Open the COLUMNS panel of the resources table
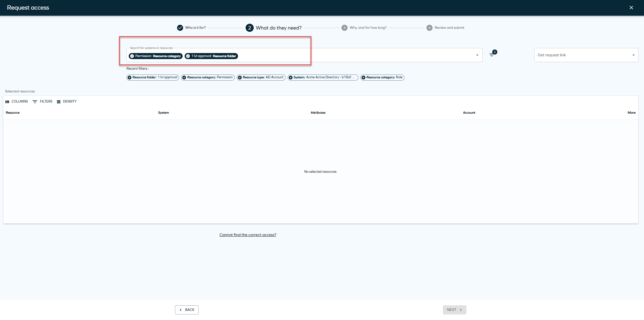 coord(17,101)
